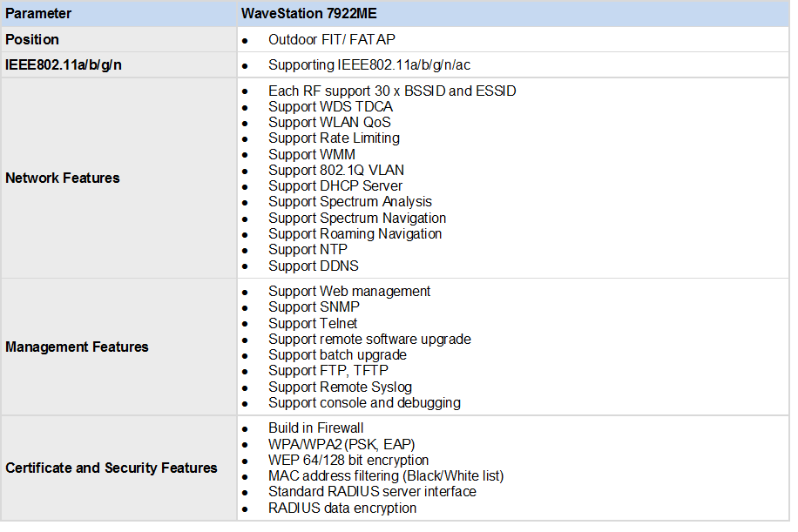Image resolution: width=798 pixels, height=532 pixels.
Task: Select the "Network Features" row label
Action: (x=63, y=178)
